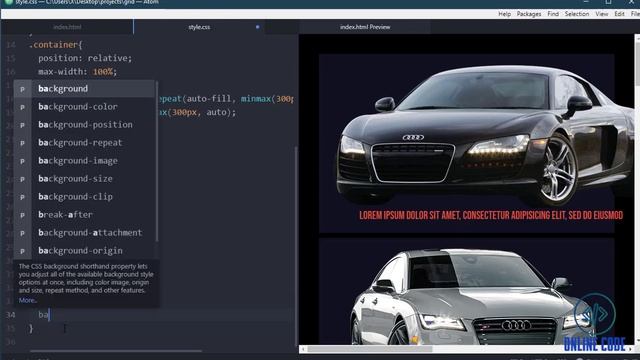
Task: Click property icon beside 'background-clip'
Action: coord(22,197)
